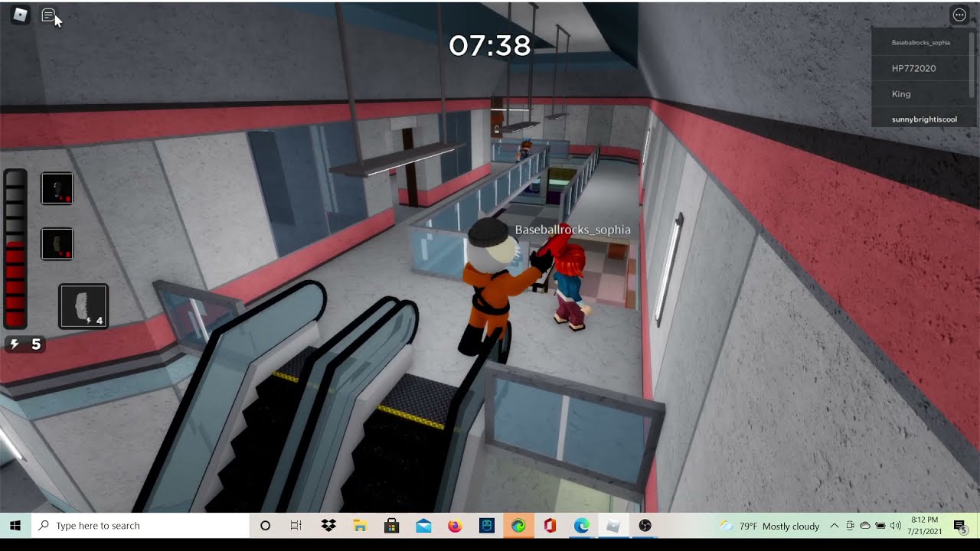This screenshot has width=980, height=551.
Task: Open the Cortana circle icon
Action: (x=266, y=526)
